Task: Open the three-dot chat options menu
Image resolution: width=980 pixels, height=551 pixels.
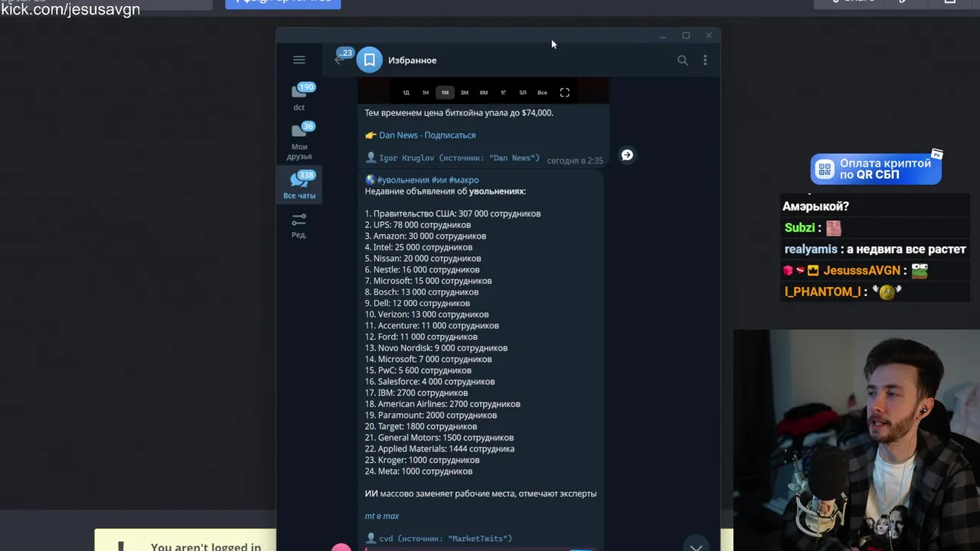Action: [705, 60]
